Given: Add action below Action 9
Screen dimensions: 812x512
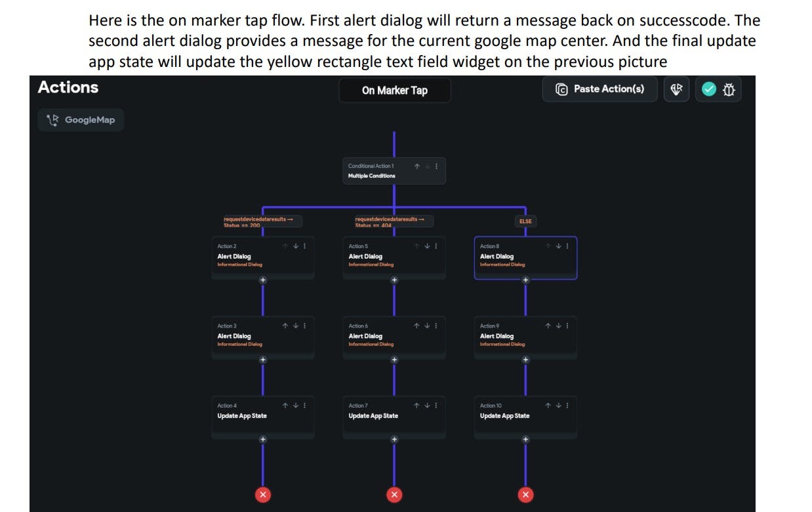Looking at the screenshot, I should point(525,359).
